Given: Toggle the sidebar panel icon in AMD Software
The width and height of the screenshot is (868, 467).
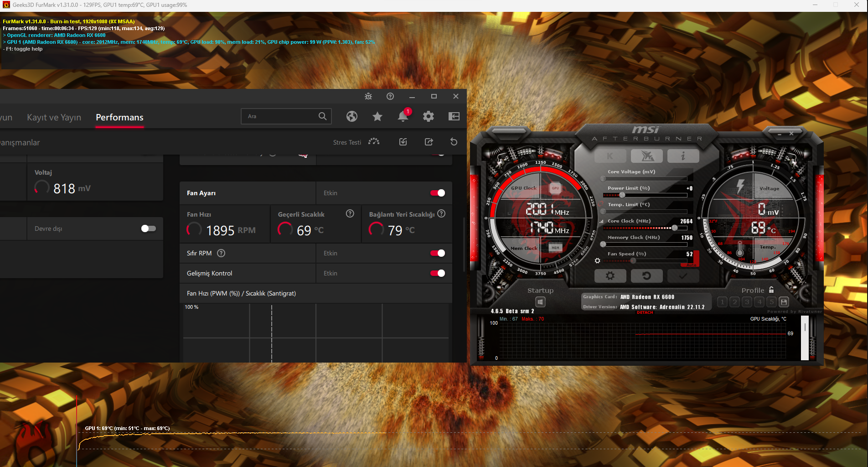Looking at the screenshot, I should pos(454,116).
